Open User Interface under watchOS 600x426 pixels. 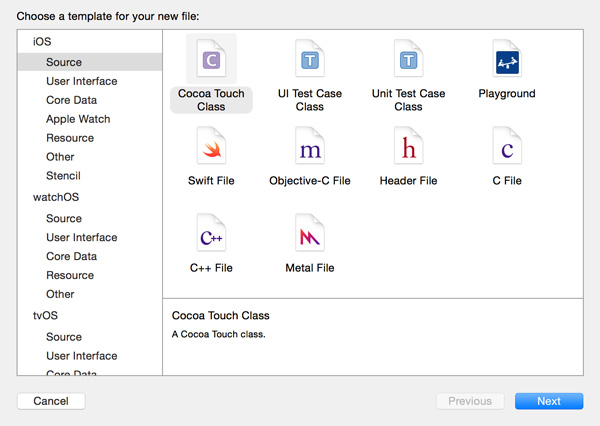click(90, 237)
